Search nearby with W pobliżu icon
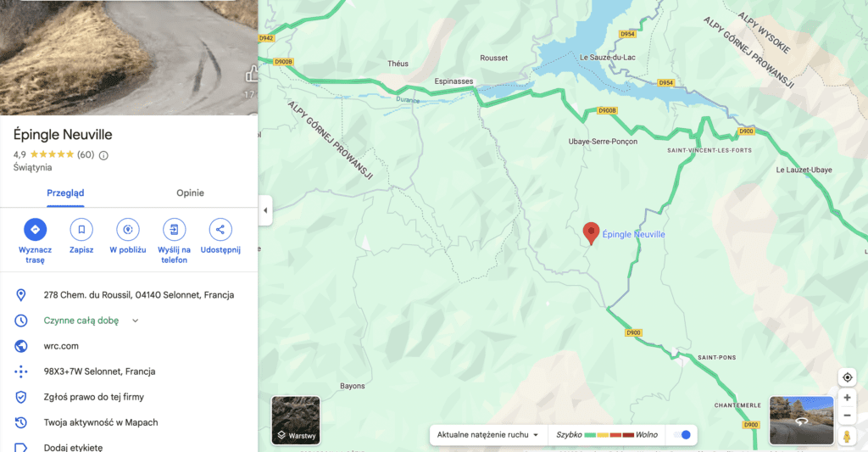 128,229
